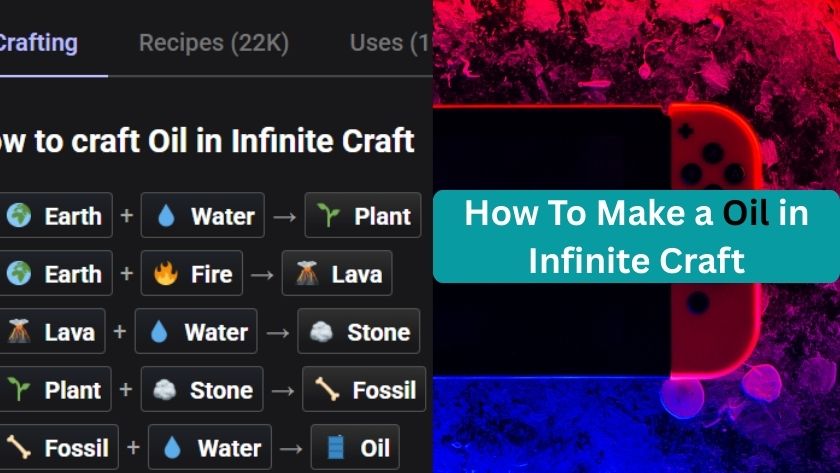Click the bone icon in Fossil result chip

327,389
